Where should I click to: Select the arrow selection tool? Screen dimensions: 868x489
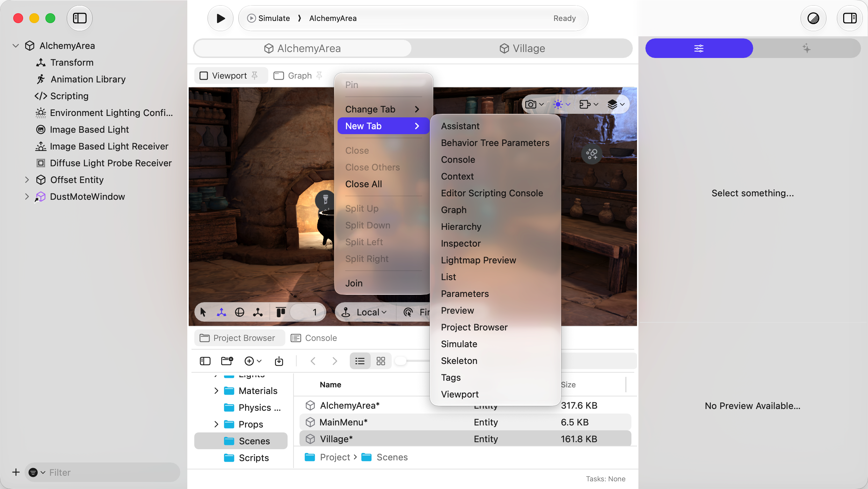click(x=203, y=312)
